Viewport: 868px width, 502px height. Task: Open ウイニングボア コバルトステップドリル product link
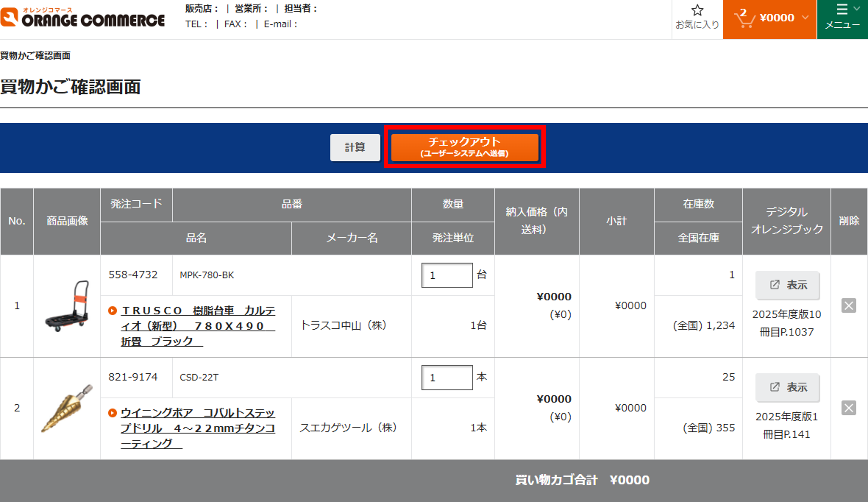(198, 428)
